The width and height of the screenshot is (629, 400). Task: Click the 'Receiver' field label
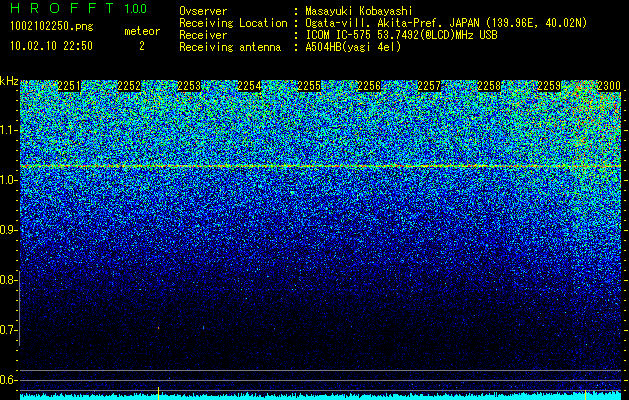pos(203,35)
